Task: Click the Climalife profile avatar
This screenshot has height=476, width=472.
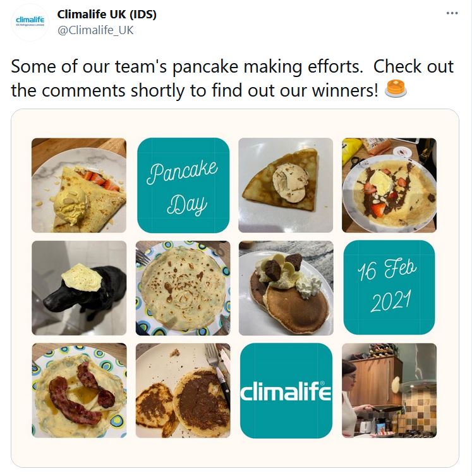Action: [x=30, y=22]
